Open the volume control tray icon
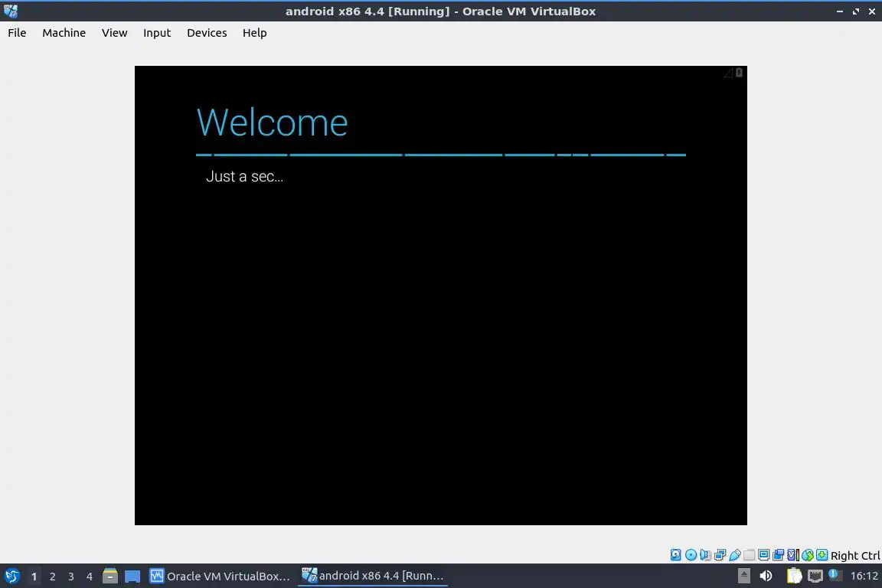882x588 pixels. pyautogui.click(x=766, y=576)
